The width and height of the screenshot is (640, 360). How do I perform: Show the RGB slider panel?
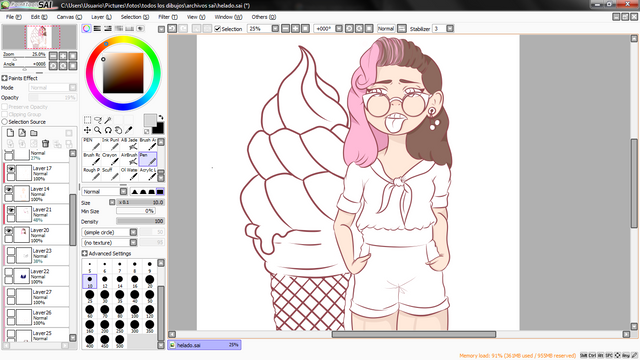click(x=97, y=29)
